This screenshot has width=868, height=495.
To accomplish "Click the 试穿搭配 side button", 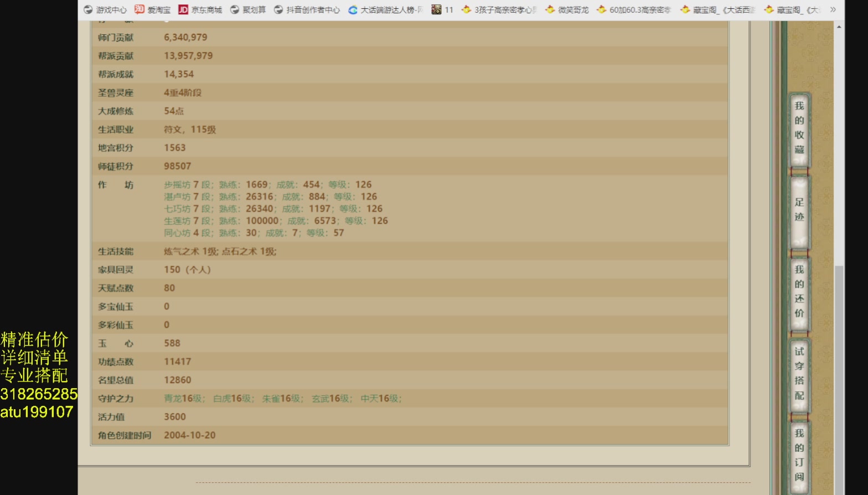I will pyautogui.click(x=799, y=374).
